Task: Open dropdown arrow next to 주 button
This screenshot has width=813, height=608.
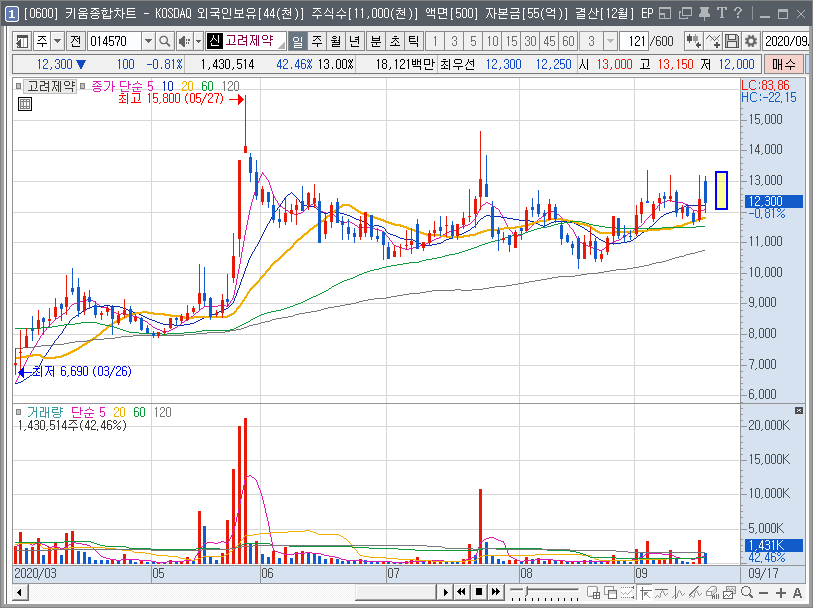Action: pos(57,40)
